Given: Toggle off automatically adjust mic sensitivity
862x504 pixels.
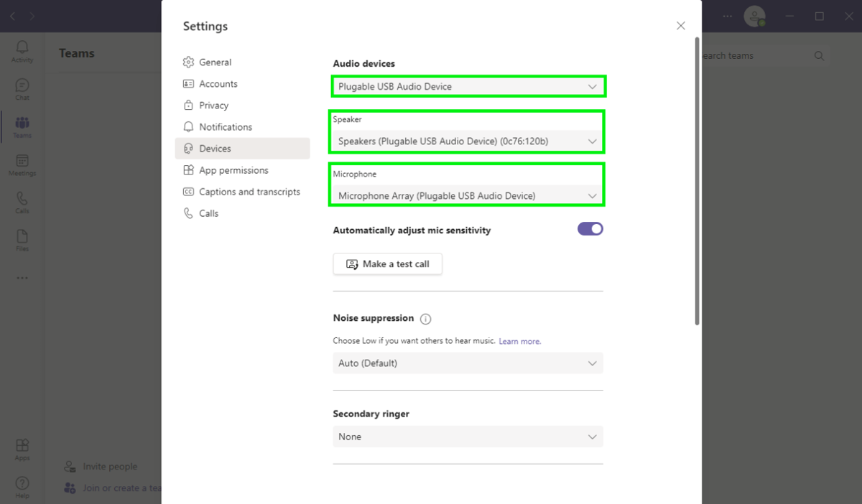Looking at the screenshot, I should pyautogui.click(x=590, y=228).
